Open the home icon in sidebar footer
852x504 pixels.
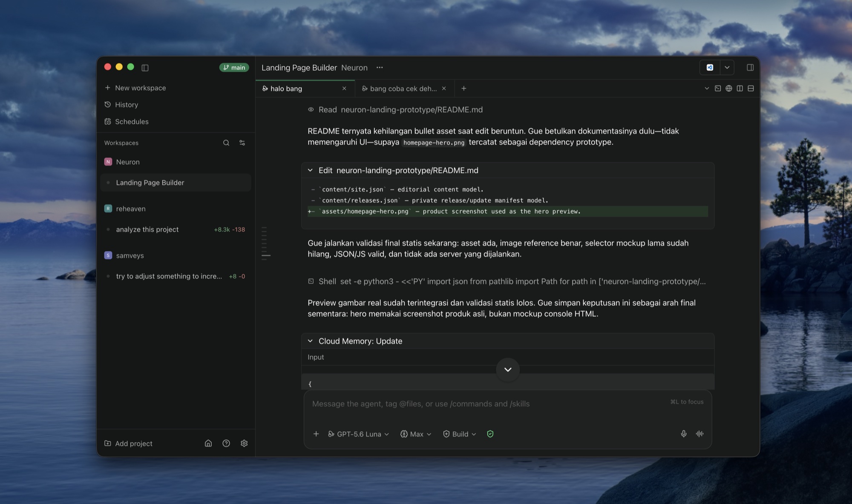coord(208,444)
